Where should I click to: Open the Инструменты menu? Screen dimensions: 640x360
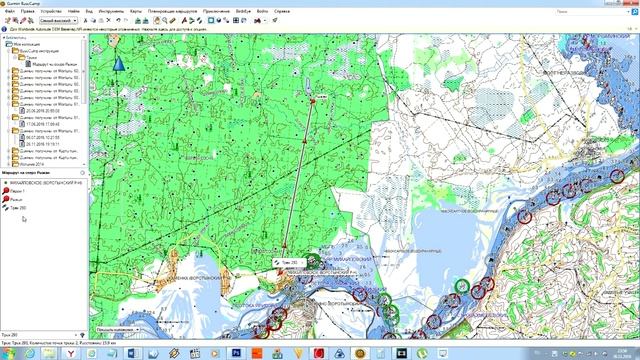coord(111,11)
